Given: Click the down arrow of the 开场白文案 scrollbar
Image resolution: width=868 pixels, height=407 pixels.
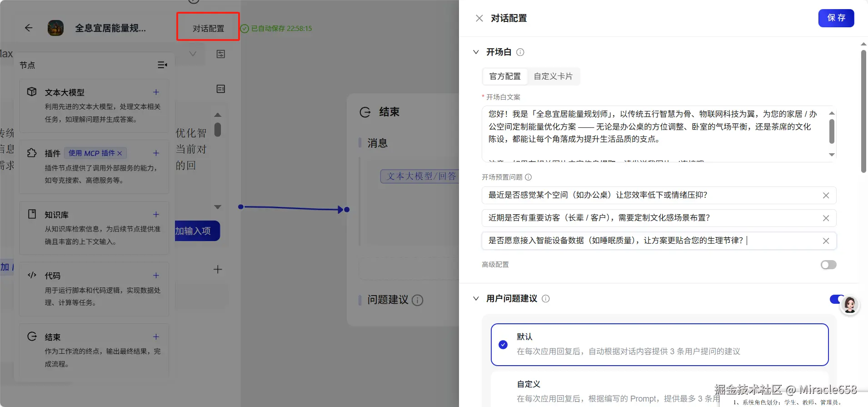Looking at the screenshot, I should (x=832, y=155).
